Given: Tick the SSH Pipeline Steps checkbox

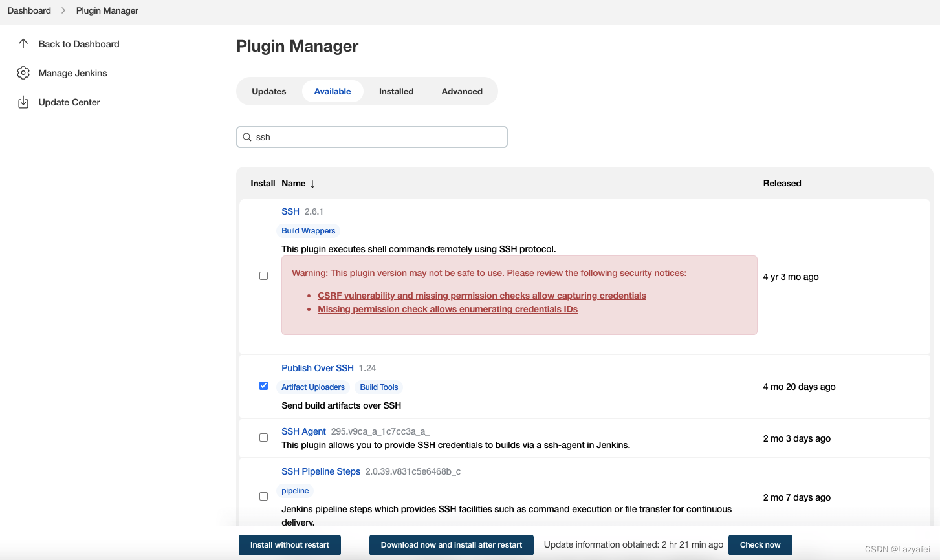Looking at the screenshot, I should click(x=263, y=497).
